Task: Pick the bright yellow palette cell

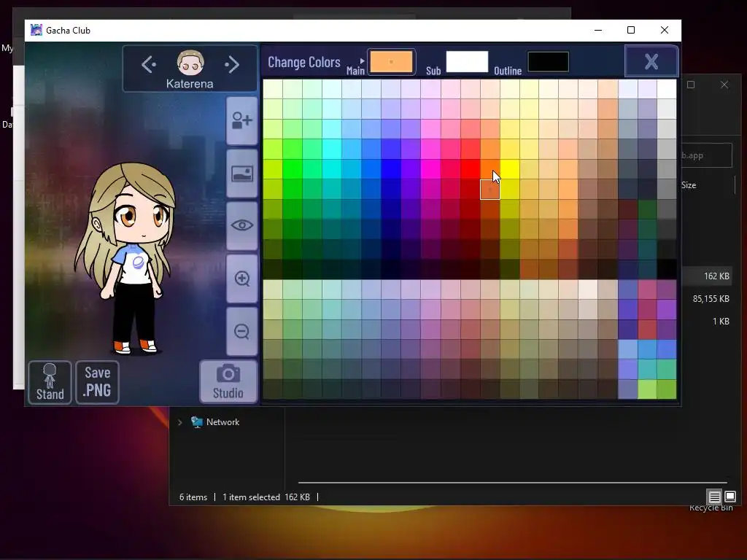Action: tap(510, 169)
